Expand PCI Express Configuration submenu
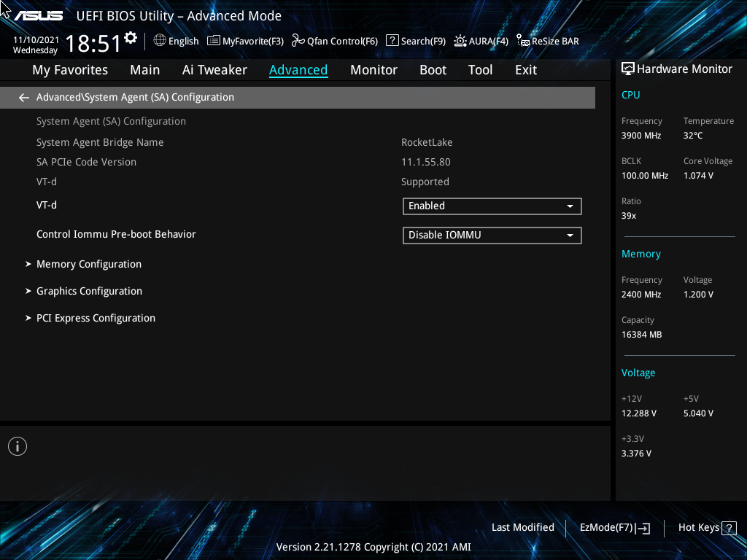This screenshot has width=747, height=560. point(96,318)
